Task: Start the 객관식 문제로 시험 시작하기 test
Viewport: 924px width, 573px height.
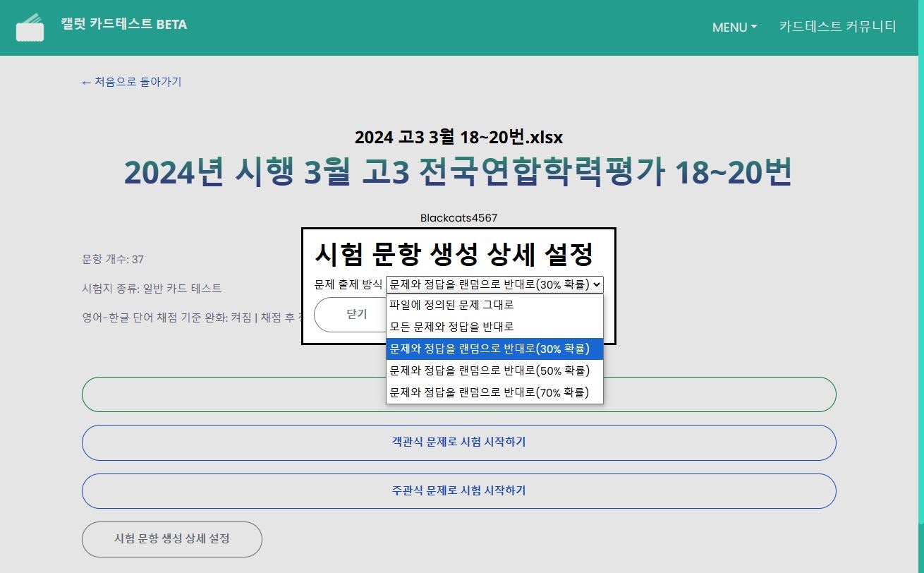Action: 459,442
